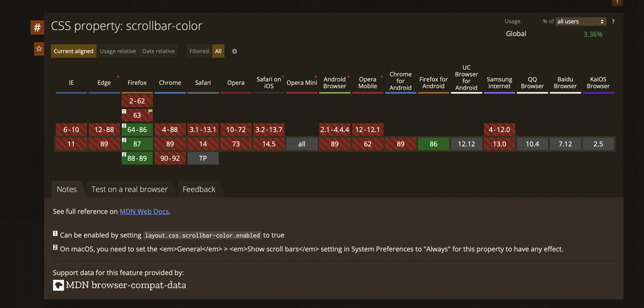Select Baidu Browser 7.12 cell

[565, 144]
